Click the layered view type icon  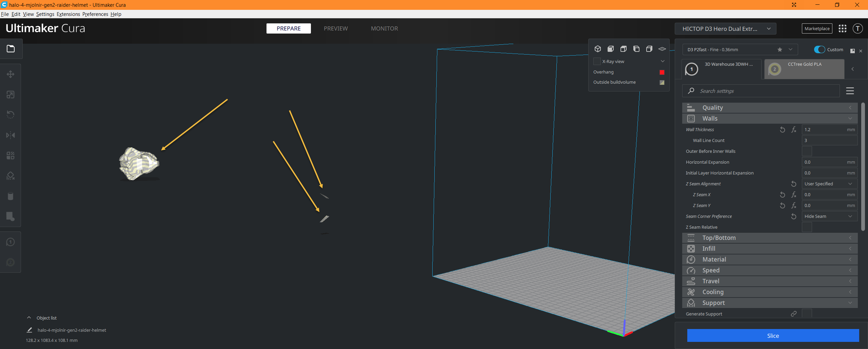662,49
